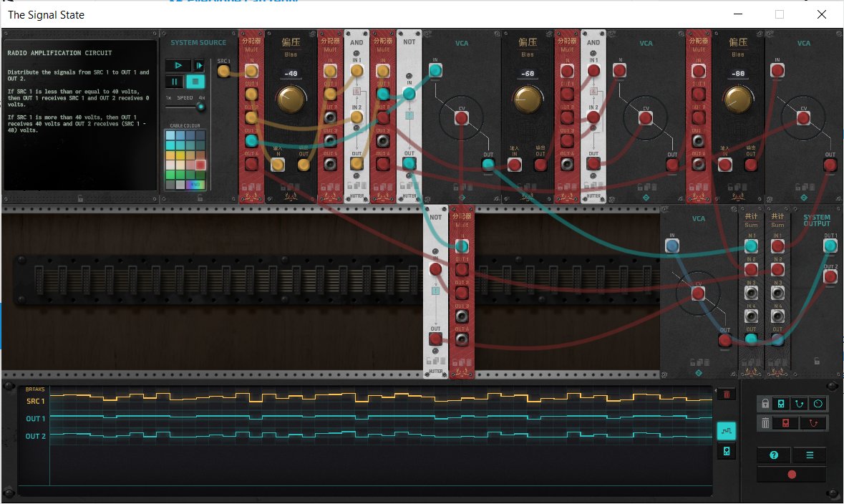Click the top-row NOT module's IN jack
Image resolution: width=844 pixels, height=504 pixels.
tap(409, 94)
